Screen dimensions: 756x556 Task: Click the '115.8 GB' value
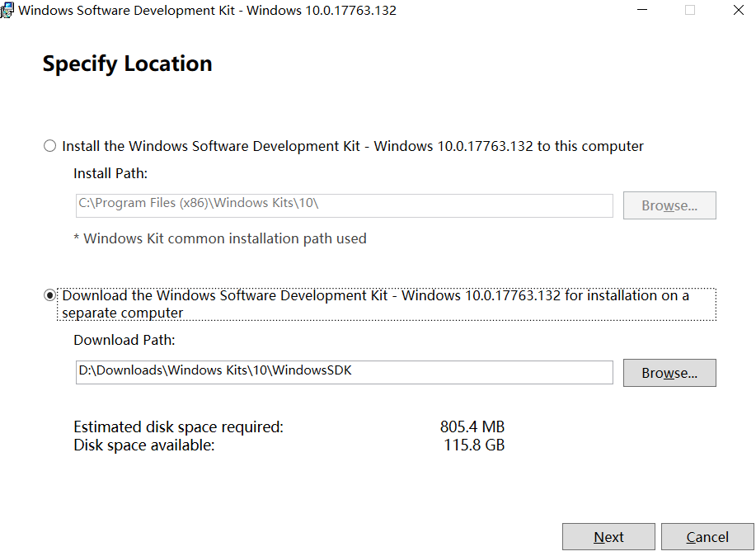point(474,445)
